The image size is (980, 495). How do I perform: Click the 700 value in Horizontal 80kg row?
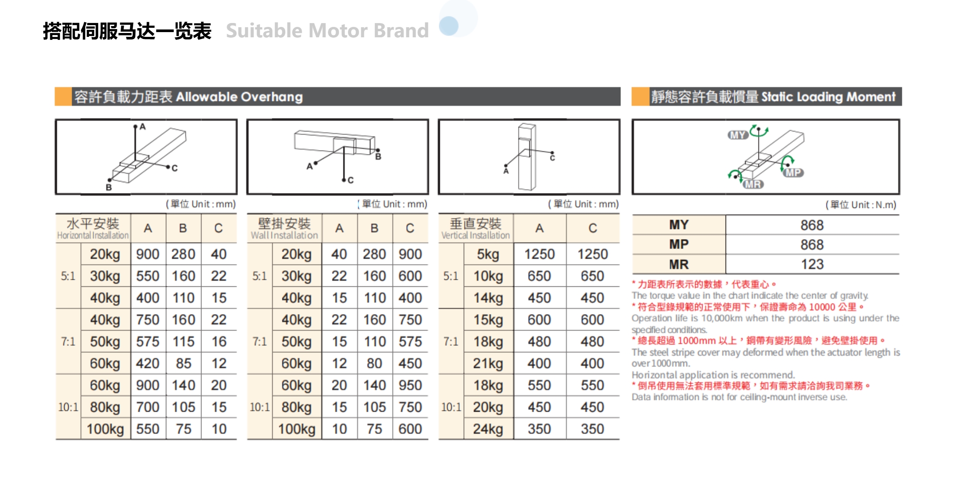[148, 407]
